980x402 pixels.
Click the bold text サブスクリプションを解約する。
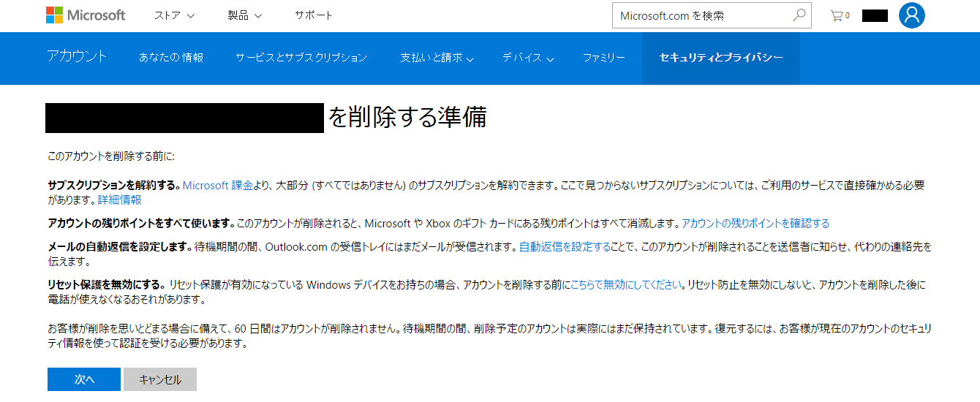tap(113, 186)
